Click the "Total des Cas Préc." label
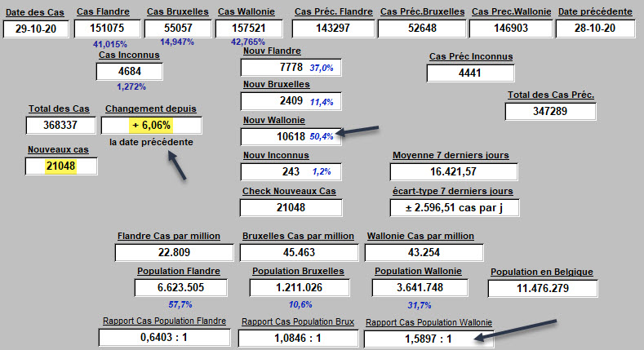Image resolution: width=644 pixels, height=350 pixels. tap(551, 95)
